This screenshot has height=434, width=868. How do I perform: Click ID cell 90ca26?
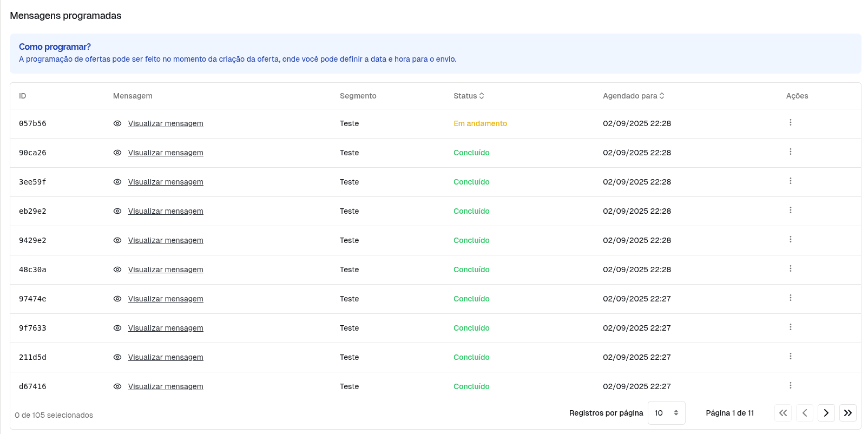pos(32,153)
